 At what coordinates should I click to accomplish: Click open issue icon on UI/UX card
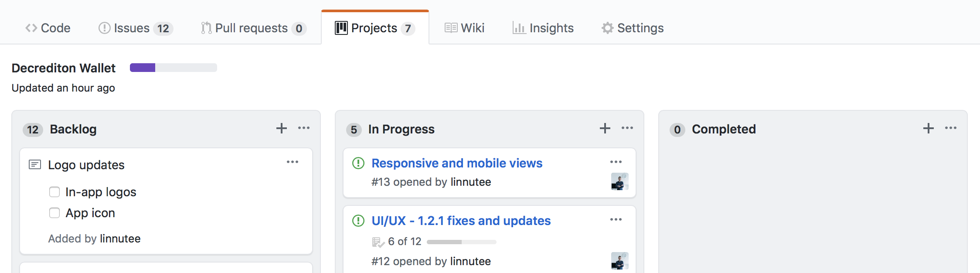tap(358, 221)
